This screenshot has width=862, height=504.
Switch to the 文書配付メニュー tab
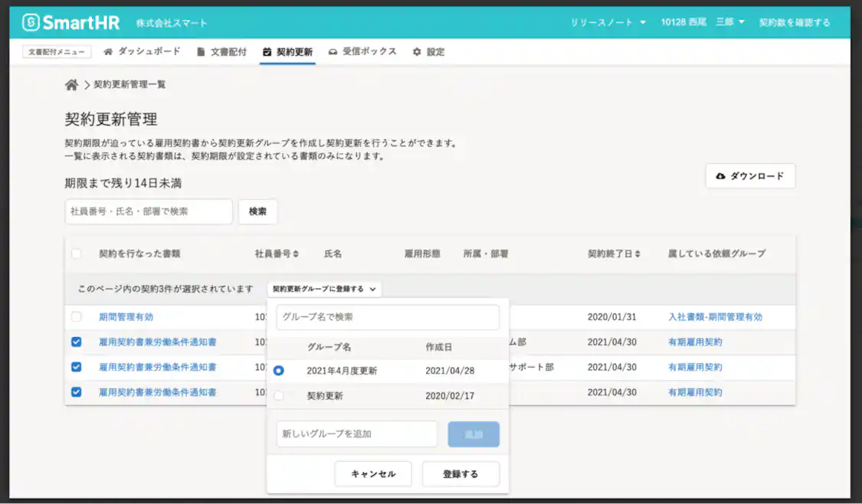point(55,51)
